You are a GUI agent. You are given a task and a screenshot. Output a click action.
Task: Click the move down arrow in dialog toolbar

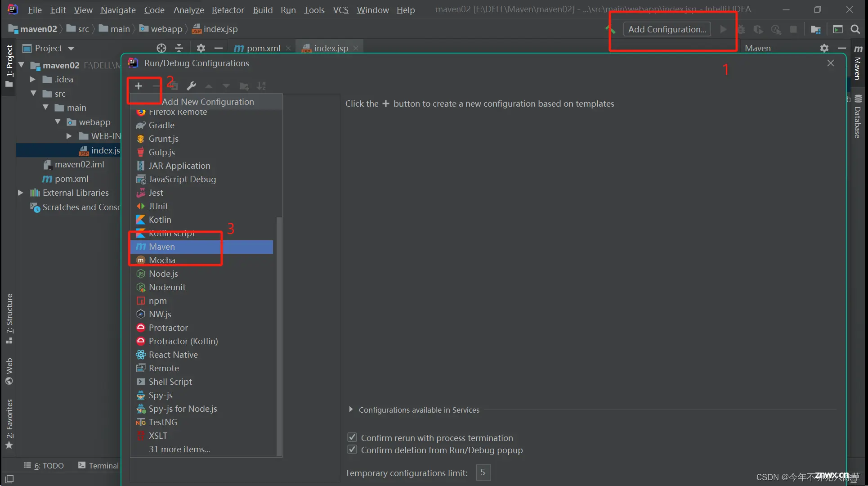pyautogui.click(x=226, y=86)
